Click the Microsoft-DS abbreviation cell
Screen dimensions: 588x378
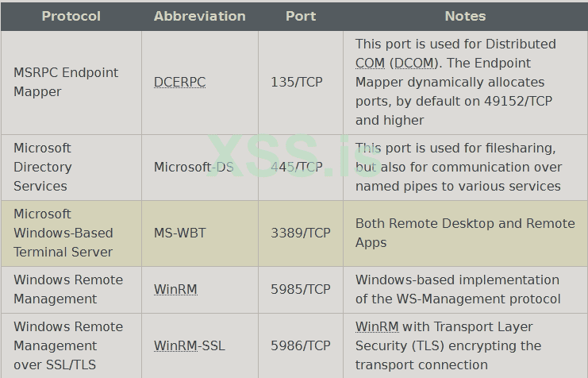point(194,167)
